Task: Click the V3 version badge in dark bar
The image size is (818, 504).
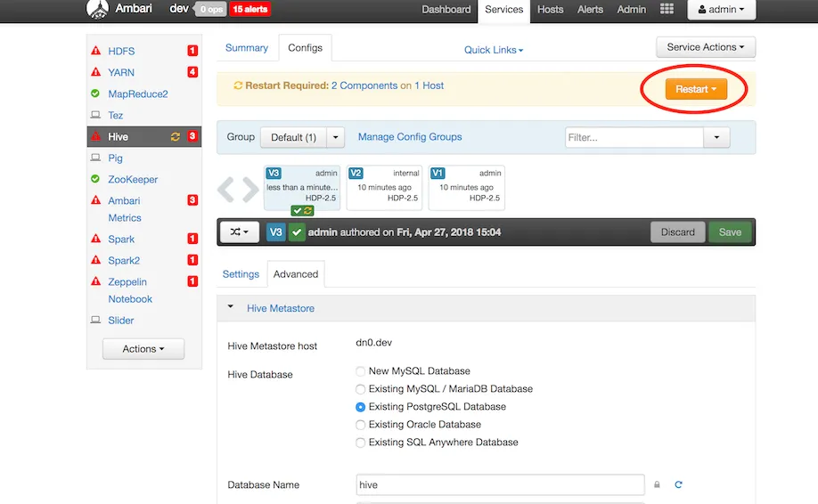Action: pos(276,232)
